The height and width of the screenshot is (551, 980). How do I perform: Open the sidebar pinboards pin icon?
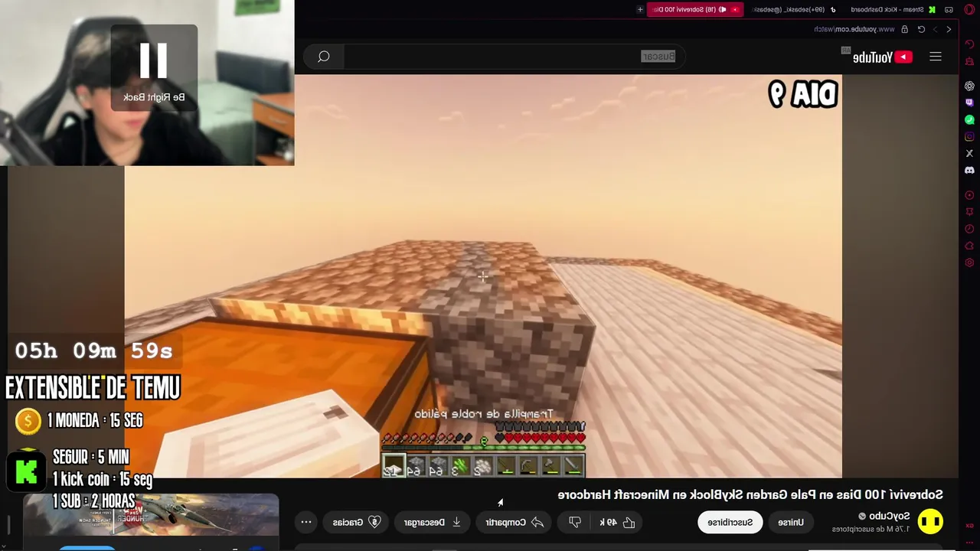pyautogui.click(x=969, y=212)
